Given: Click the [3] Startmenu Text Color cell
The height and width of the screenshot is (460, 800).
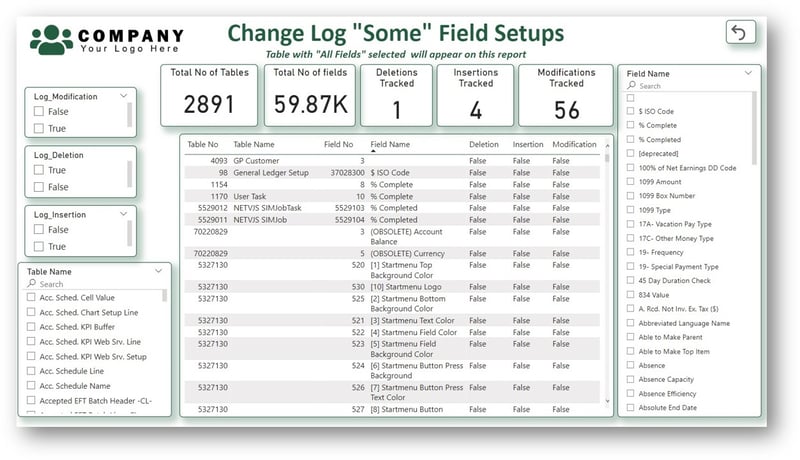Looking at the screenshot, I should click(412, 320).
